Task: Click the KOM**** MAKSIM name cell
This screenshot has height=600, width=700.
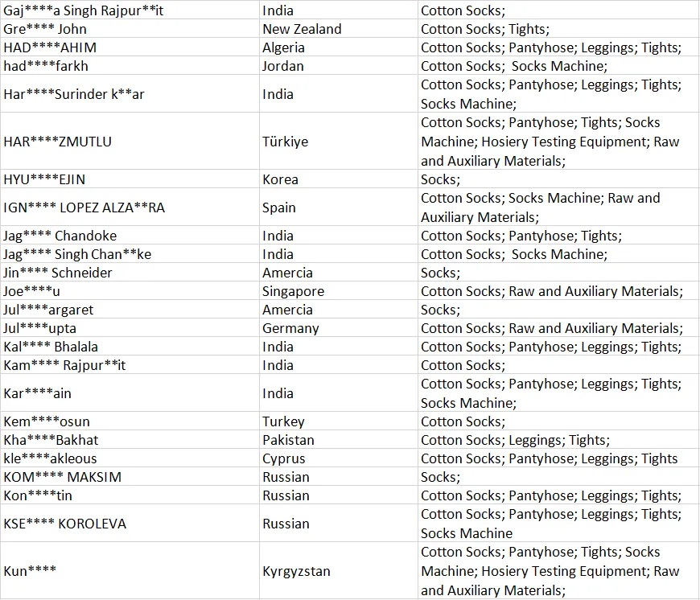Action: click(x=130, y=476)
